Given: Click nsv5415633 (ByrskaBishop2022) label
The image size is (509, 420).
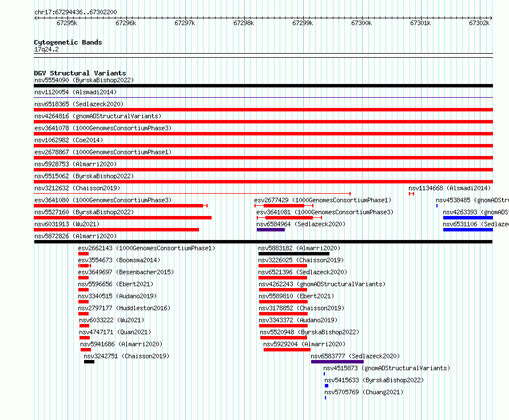Looking at the screenshot, I should [374, 380].
